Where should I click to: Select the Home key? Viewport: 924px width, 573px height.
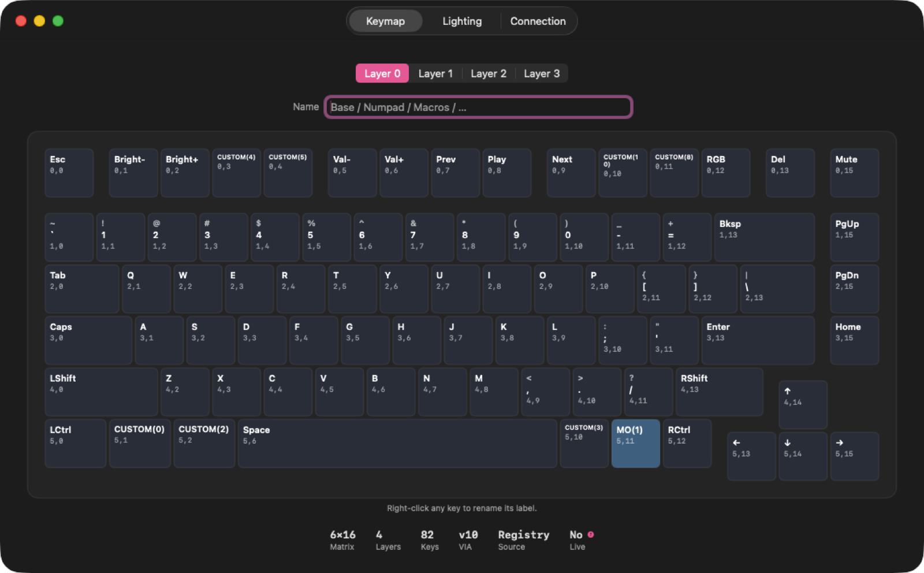tap(854, 340)
